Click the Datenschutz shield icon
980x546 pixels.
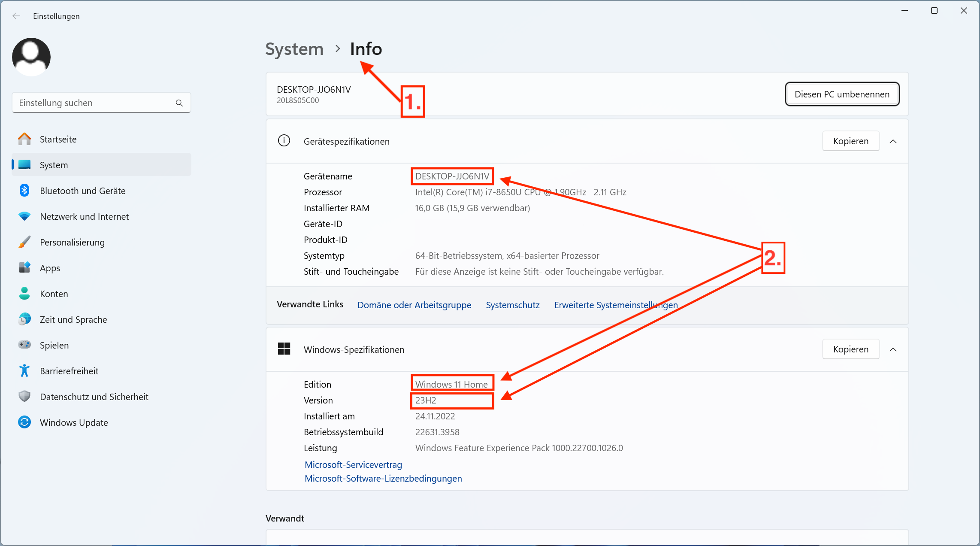[24, 396]
